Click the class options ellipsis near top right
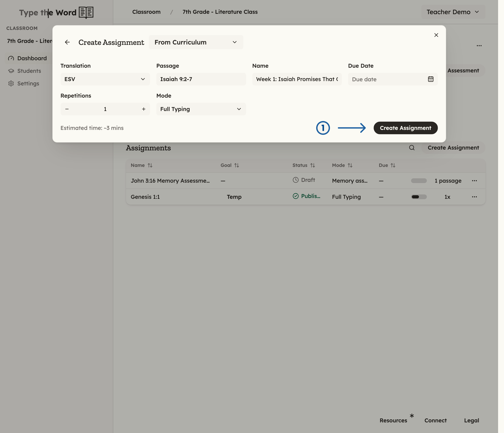Viewport: 504px width, 433px height. tap(479, 46)
